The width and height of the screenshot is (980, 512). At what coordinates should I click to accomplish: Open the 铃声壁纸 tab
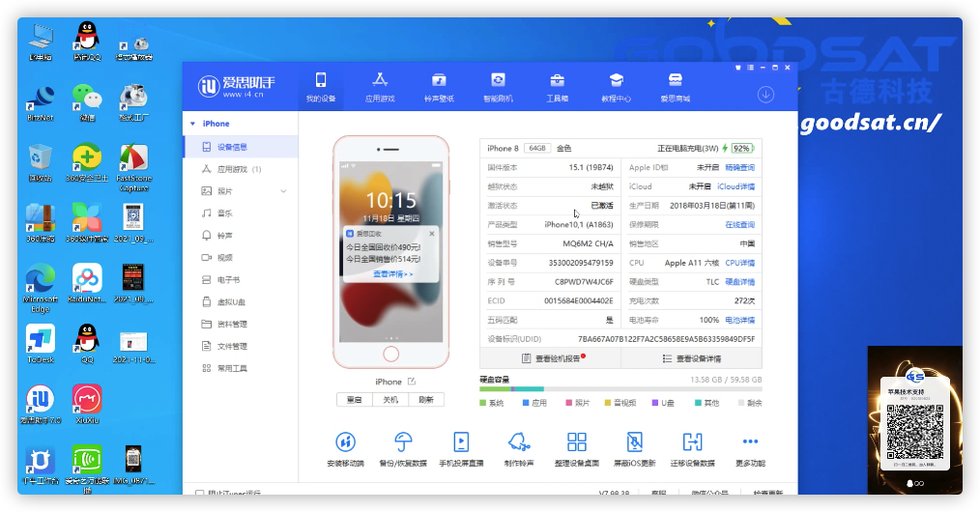click(x=439, y=87)
